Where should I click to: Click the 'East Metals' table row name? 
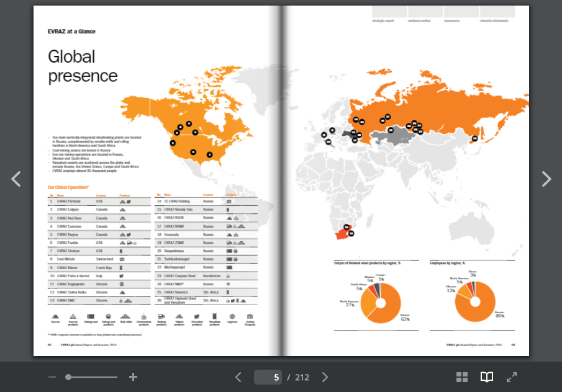pos(66,259)
